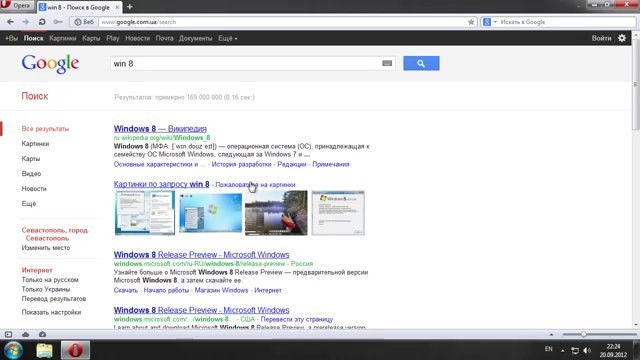Click 'Магазин Windows' sitelink
The width and height of the screenshot is (640, 360).
coord(221,291)
